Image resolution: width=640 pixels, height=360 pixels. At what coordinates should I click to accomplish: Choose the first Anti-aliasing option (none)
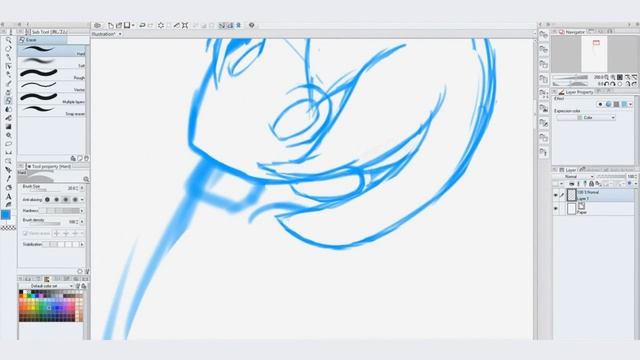47,200
